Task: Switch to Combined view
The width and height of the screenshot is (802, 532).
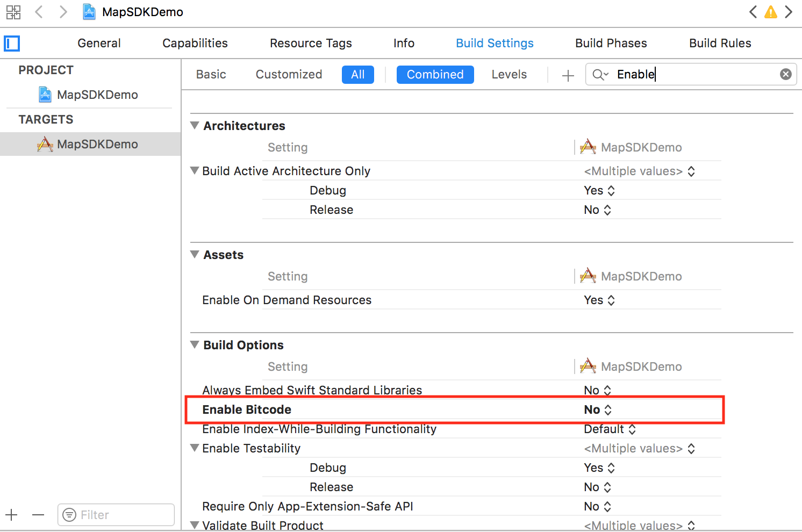Action: tap(435, 75)
